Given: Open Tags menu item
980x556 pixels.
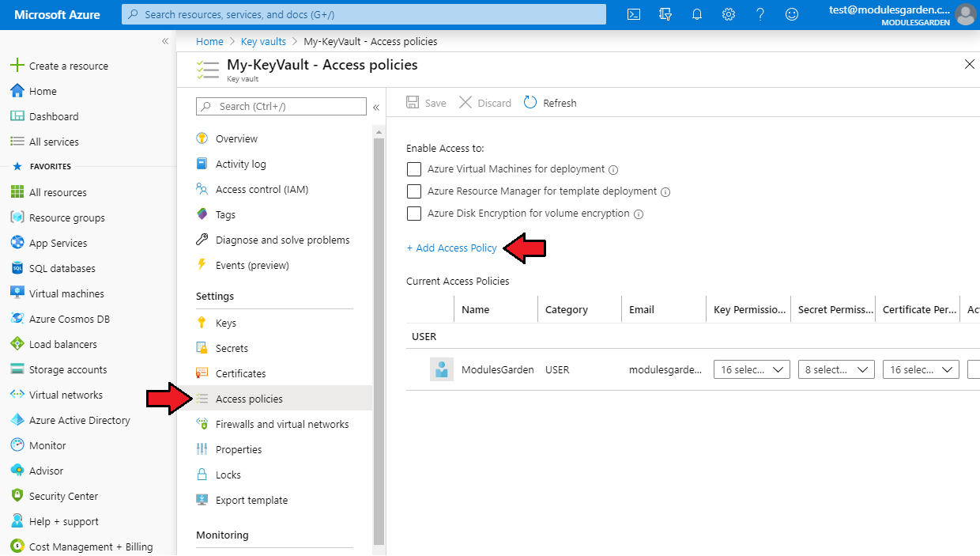Looking at the screenshot, I should [225, 214].
